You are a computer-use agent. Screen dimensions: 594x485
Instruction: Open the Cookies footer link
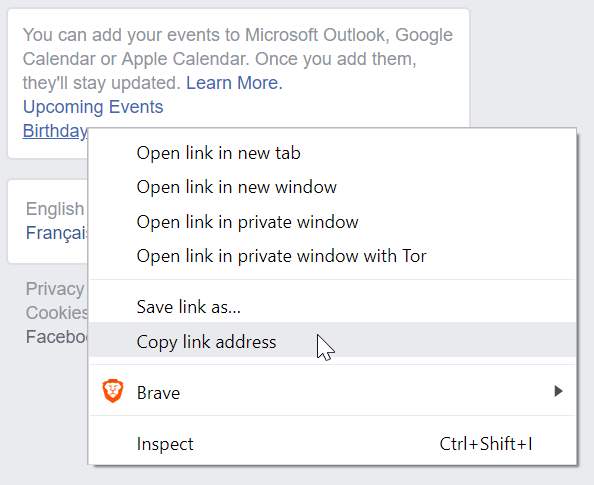click(x=56, y=313)
